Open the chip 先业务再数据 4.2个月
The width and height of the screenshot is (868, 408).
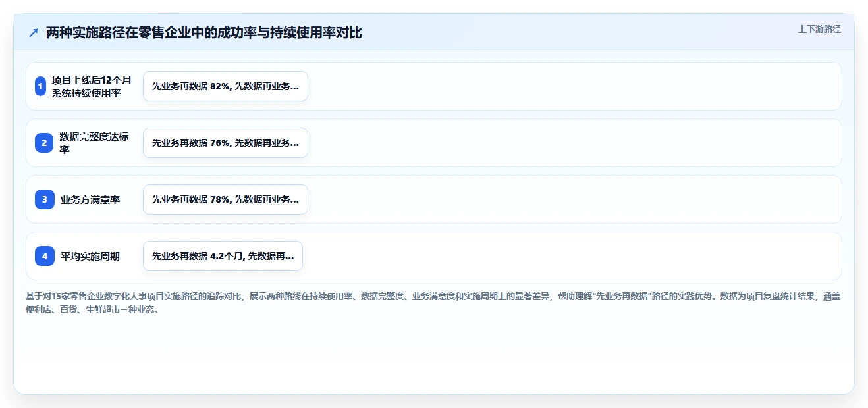coord(223,256)
